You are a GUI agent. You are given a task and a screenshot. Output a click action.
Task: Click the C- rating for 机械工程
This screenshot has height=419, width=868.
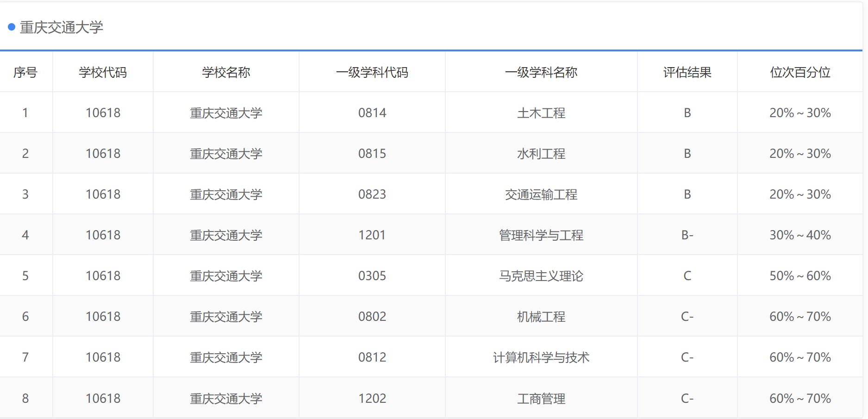pyautogui.click(x=687, y=316)
